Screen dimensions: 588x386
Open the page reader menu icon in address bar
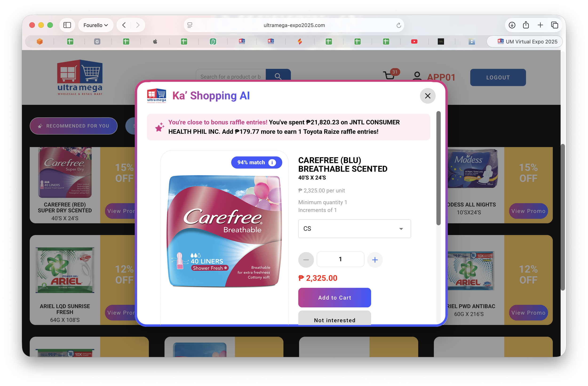(190, 25)
